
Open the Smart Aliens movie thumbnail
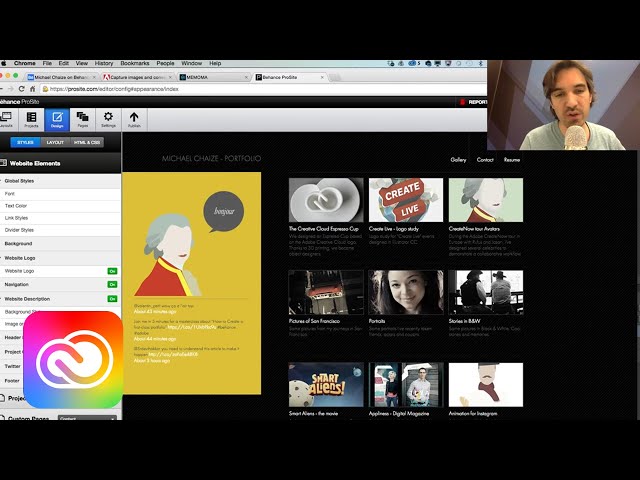click(x=326, y=384)
